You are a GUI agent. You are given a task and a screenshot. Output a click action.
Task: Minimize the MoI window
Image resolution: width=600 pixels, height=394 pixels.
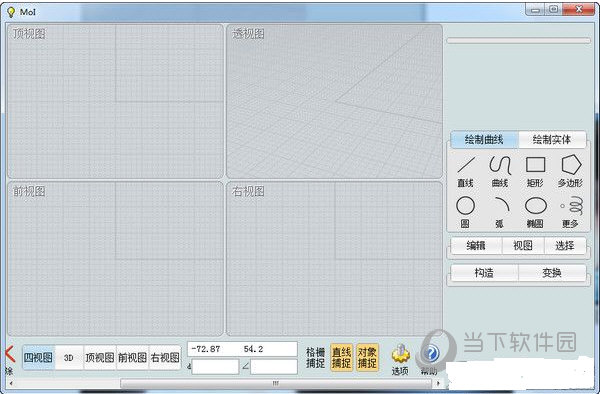point(535,9)
